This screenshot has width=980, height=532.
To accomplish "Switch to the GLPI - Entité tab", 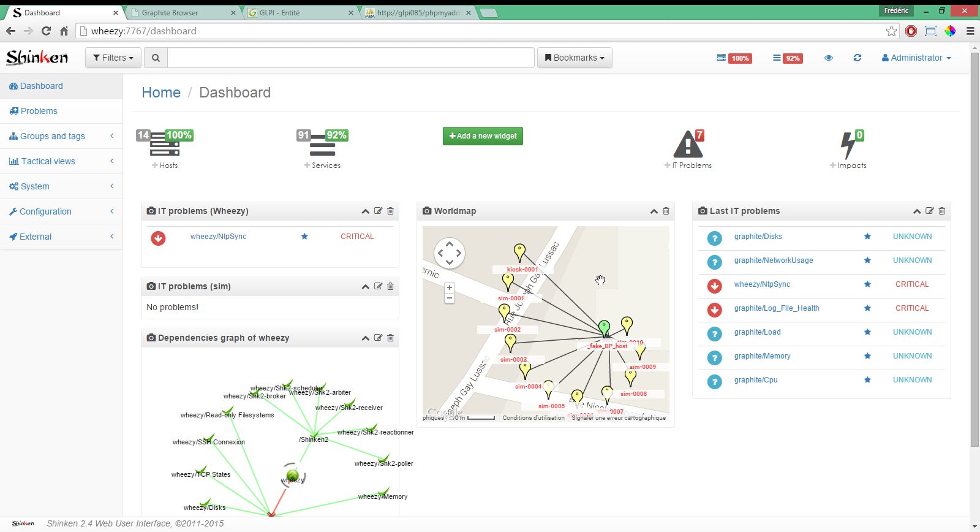I will [x=300, y=12].
